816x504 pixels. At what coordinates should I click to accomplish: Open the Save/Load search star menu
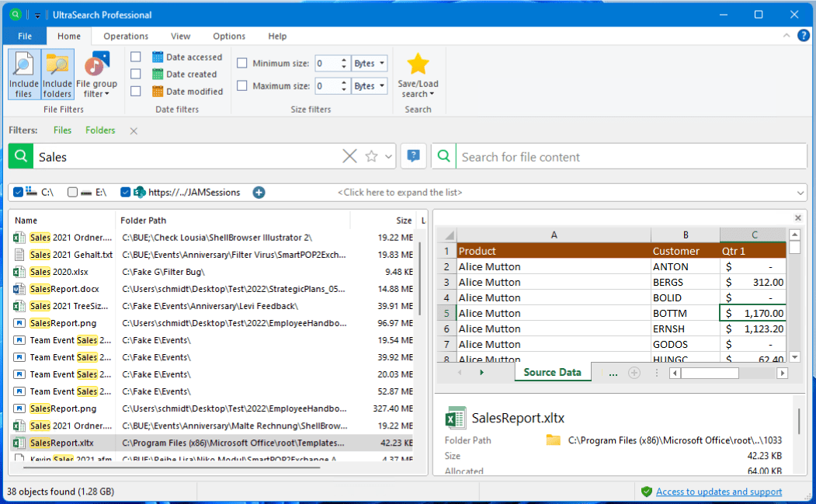tap(418, 75)
